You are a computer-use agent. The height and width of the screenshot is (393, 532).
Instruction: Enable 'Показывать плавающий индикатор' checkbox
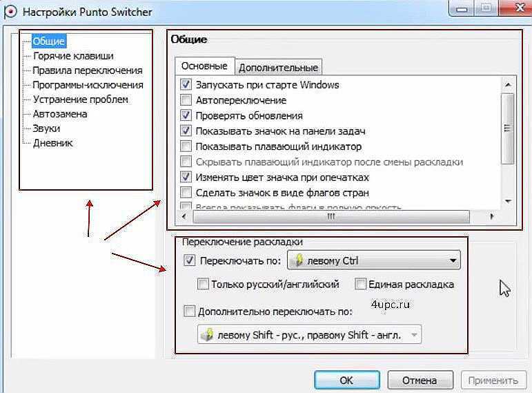186,146
